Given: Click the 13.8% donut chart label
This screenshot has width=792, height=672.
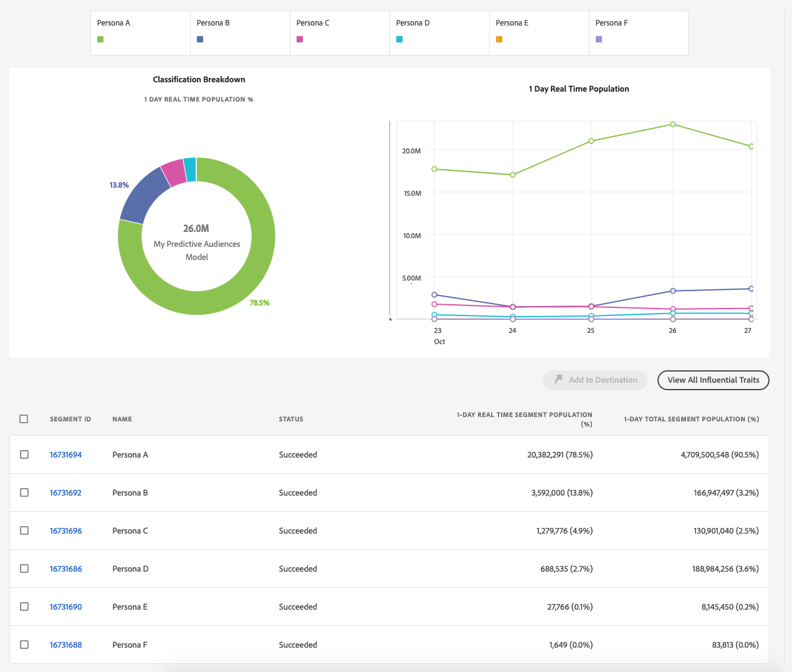Looking at the screenshot, I should click(x=119, y=185).
